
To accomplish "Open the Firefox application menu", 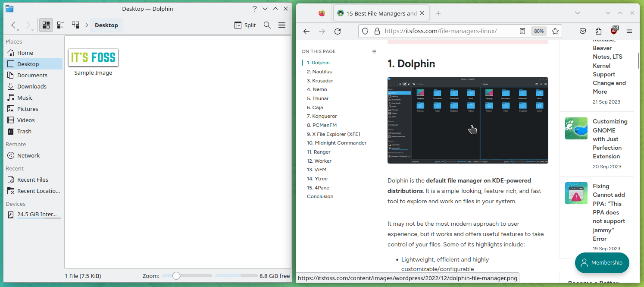I will (x=629, y=31).
